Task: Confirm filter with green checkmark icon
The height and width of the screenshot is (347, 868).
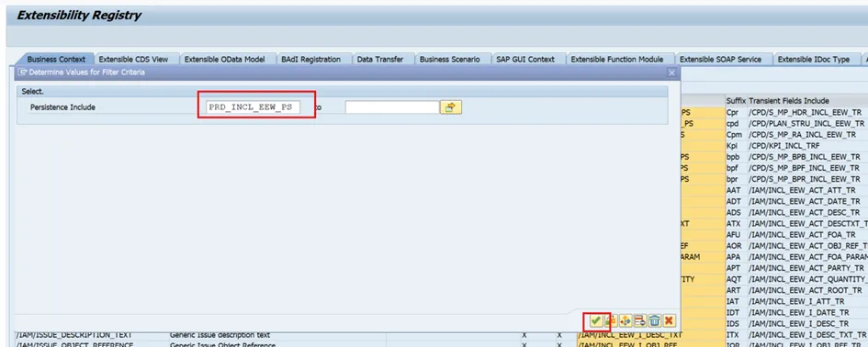Action: pos(595,320)
